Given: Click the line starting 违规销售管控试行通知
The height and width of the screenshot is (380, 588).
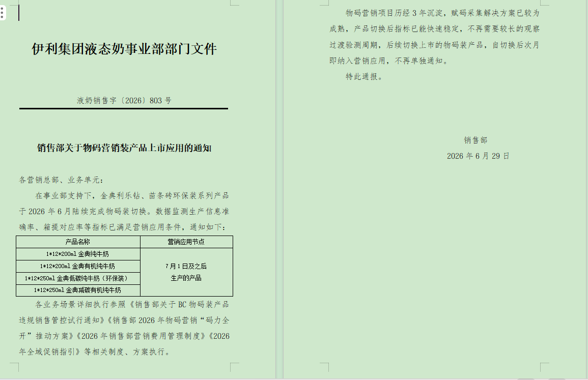Looking at the screenshot, I should [124, 320].
